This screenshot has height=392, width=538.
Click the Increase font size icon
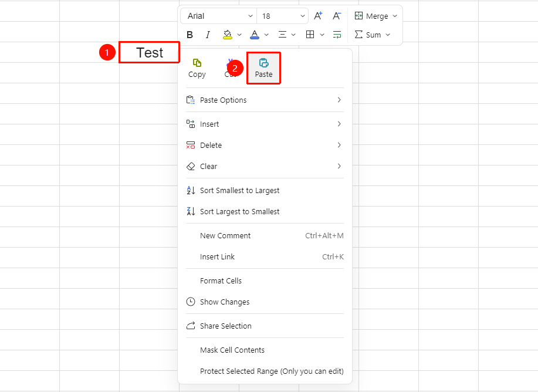coord(318,16)
